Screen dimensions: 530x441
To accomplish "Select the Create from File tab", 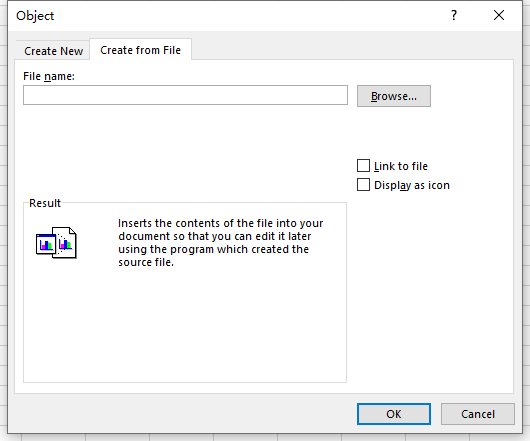I will pyautogui.click(x=140, y=50).
